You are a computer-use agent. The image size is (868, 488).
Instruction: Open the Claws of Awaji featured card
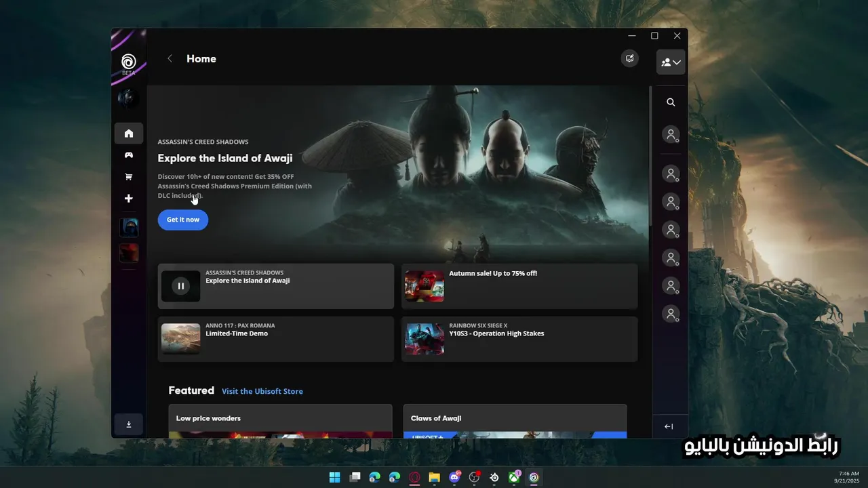pyautogui.click(x=515, y=421)
